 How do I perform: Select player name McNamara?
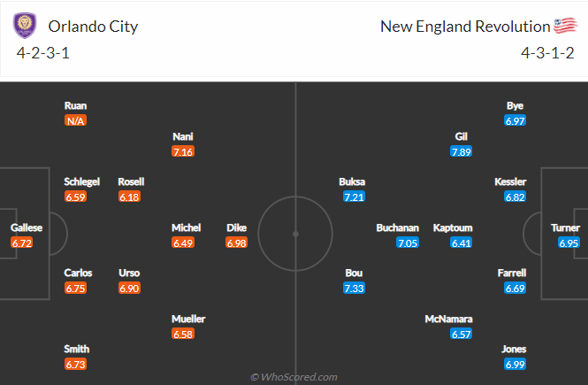448,319
